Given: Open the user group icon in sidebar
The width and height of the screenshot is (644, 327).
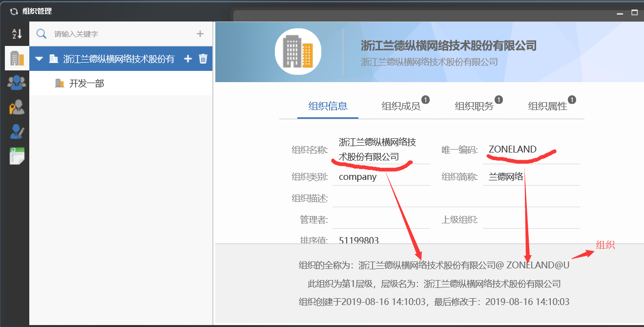Looking at the screenshot, I should pos(17,82).
